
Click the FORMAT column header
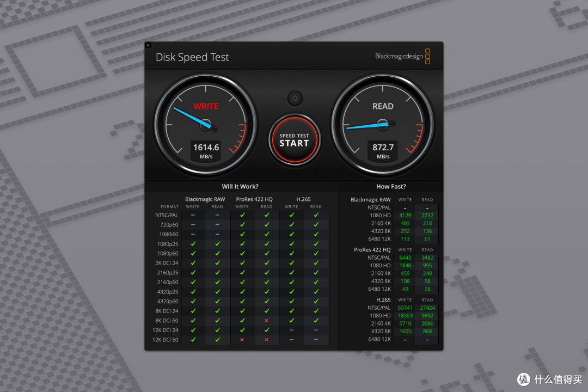169,207
